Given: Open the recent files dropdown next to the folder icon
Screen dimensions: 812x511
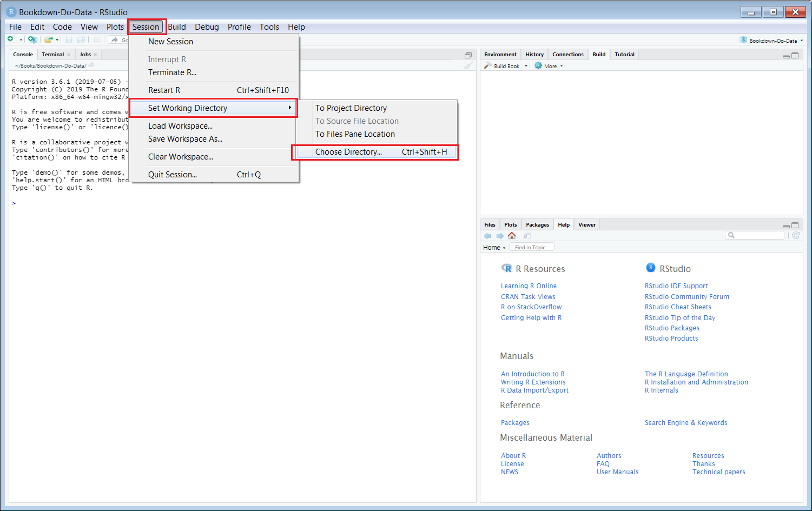Looking at the screenshot, I should pos(56,39).
